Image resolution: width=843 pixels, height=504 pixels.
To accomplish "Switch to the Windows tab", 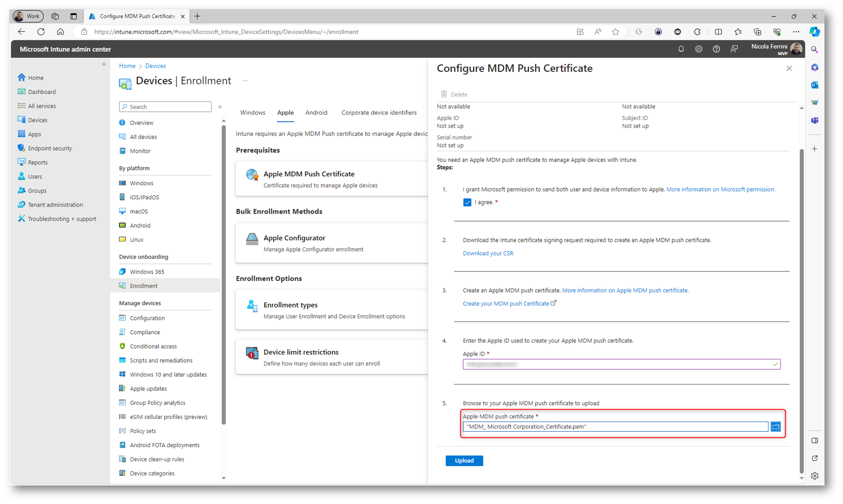I will [253, 112].
